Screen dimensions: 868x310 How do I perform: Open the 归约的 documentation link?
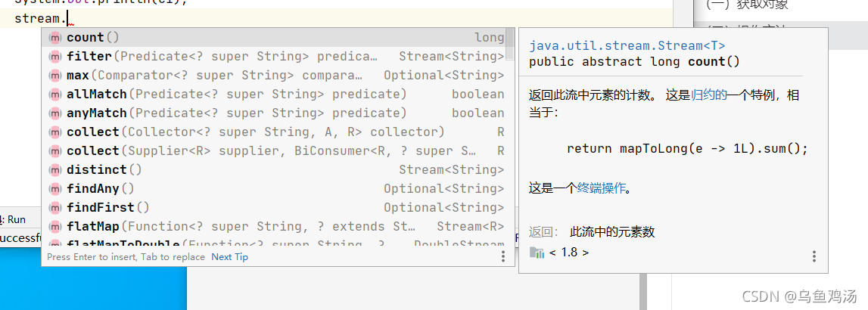pyautogui.click(x=709, y=95)
